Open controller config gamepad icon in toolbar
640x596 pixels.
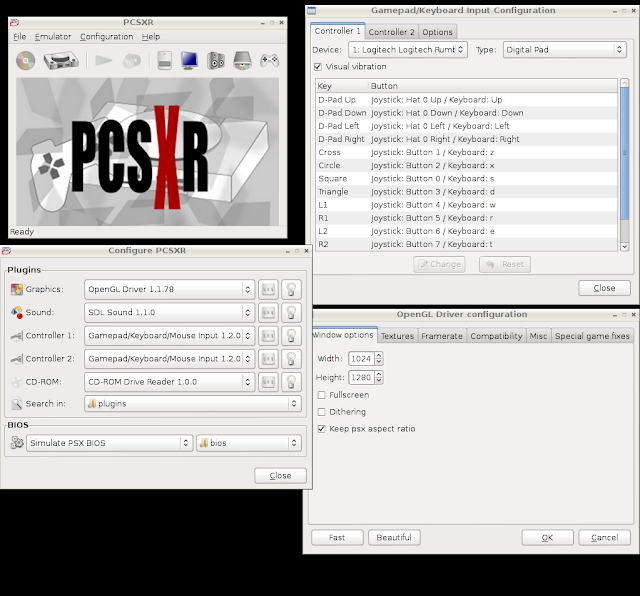(x=269, y=60)
